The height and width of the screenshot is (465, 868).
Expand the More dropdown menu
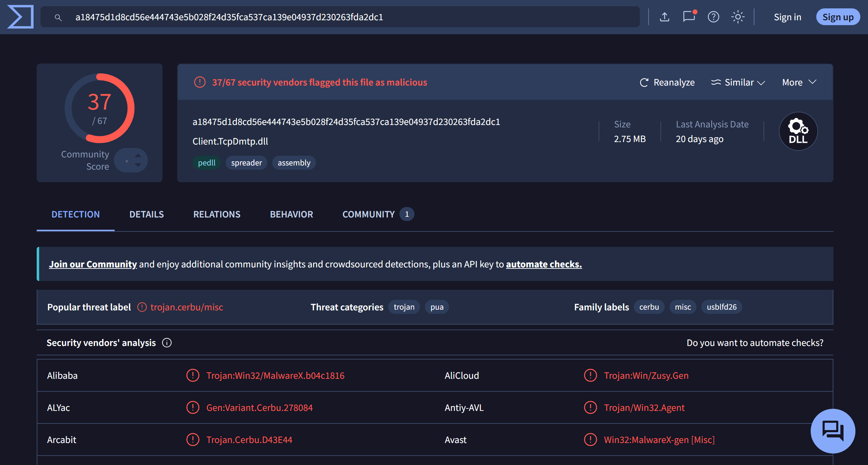799,82
